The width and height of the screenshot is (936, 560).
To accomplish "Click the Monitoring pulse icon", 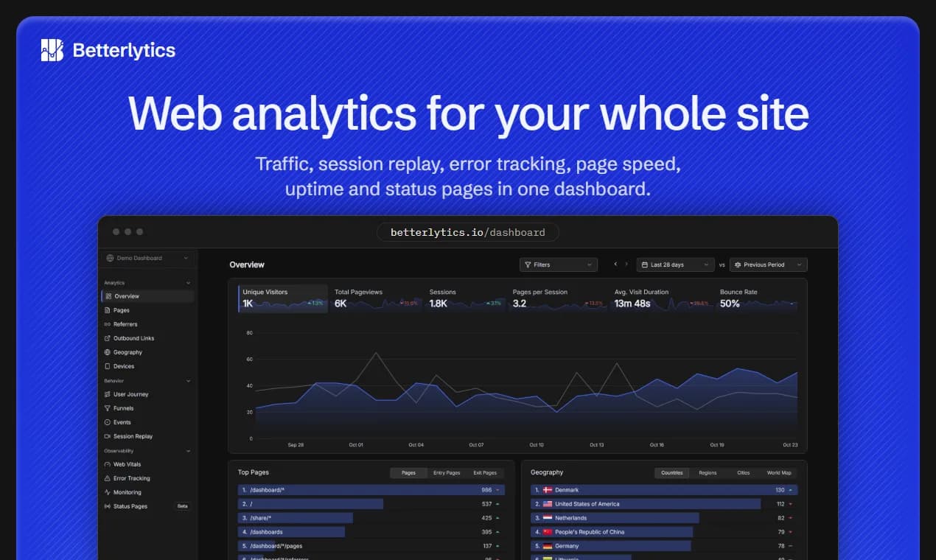I will point(108,492).
